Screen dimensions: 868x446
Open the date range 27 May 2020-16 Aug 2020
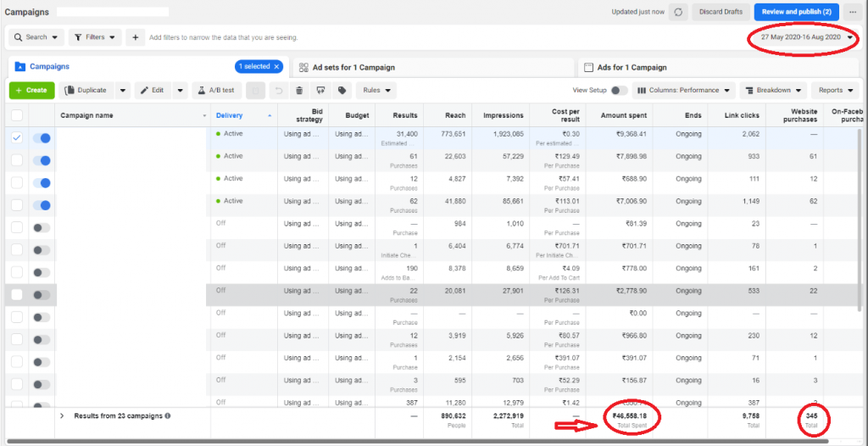tap(807, 37)
